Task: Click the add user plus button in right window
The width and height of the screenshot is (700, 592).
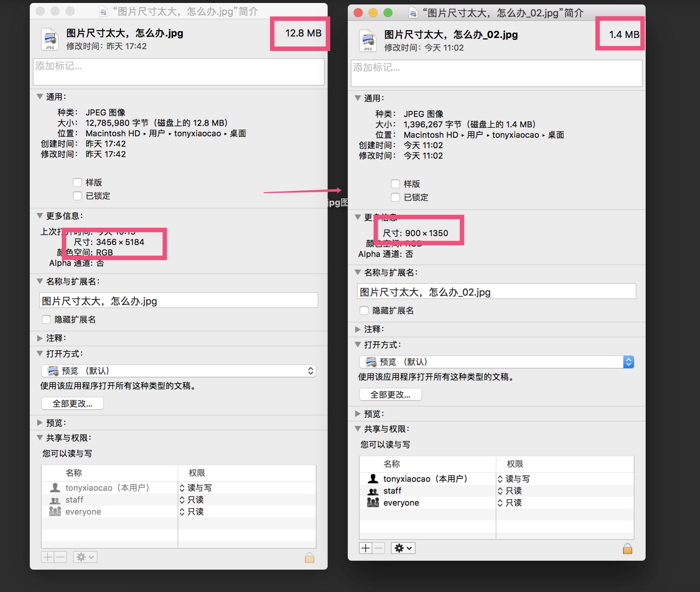Action: pos(365,547)
